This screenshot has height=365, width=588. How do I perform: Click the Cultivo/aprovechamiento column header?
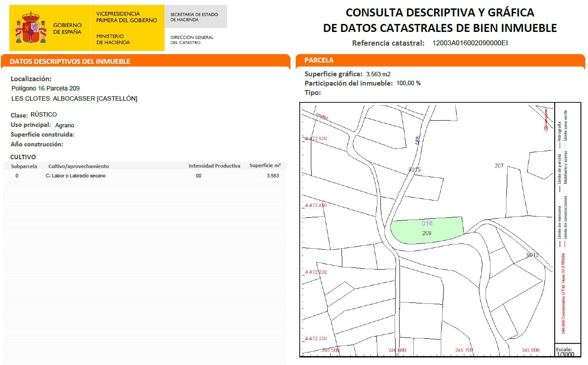point(78,166)
